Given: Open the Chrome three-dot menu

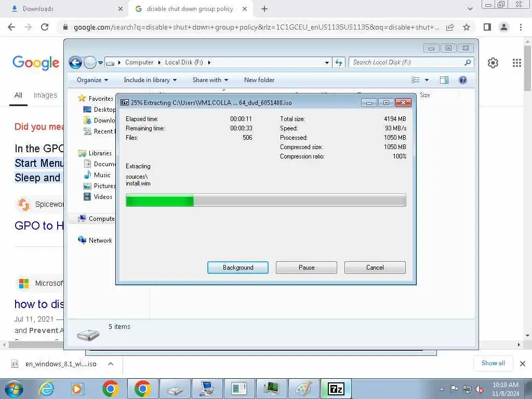Looking at the screenshot, I should (x=521, y=27).
